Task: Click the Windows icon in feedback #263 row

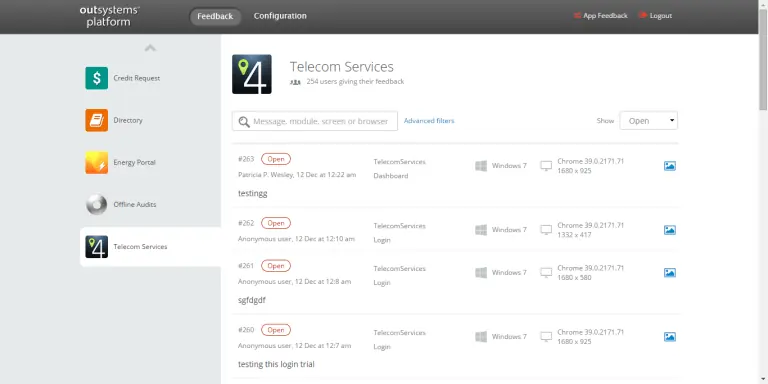Action: tap(481, 166)
